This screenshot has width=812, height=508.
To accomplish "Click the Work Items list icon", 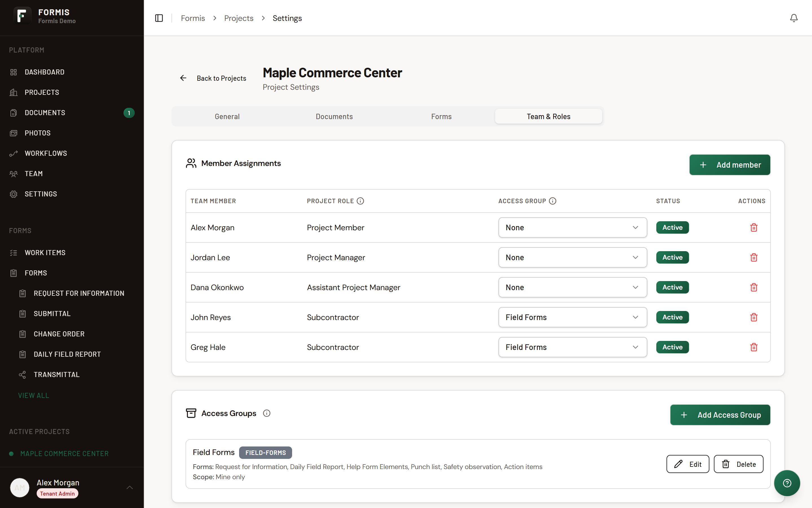I will [14, 253].
